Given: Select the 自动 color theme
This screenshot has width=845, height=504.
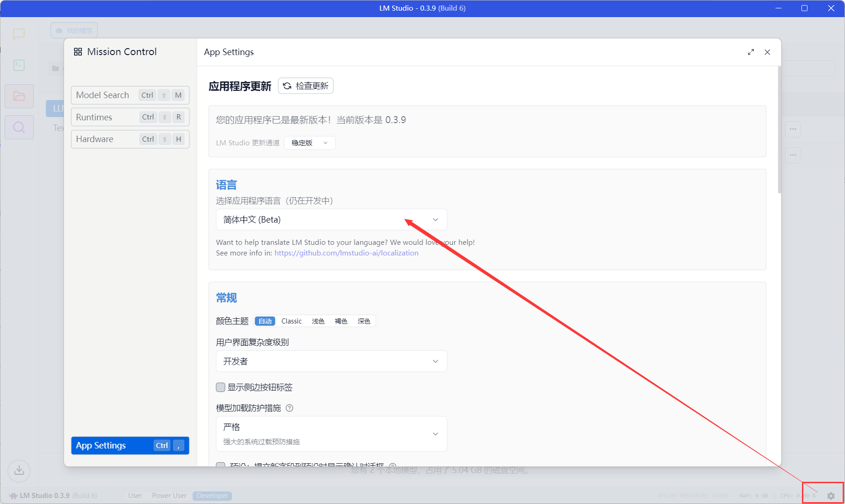Looking at the screenshot, I should 265,321.
